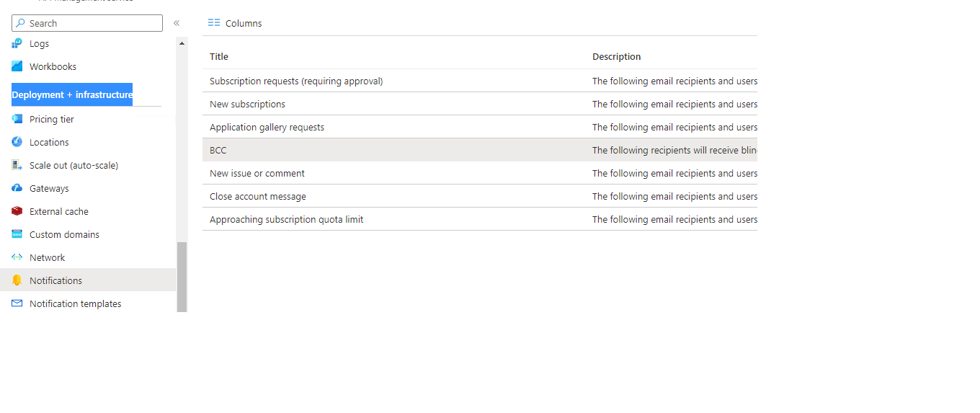
Task: Open Approaching subscription quota limit row
Action: click(480, 219)
